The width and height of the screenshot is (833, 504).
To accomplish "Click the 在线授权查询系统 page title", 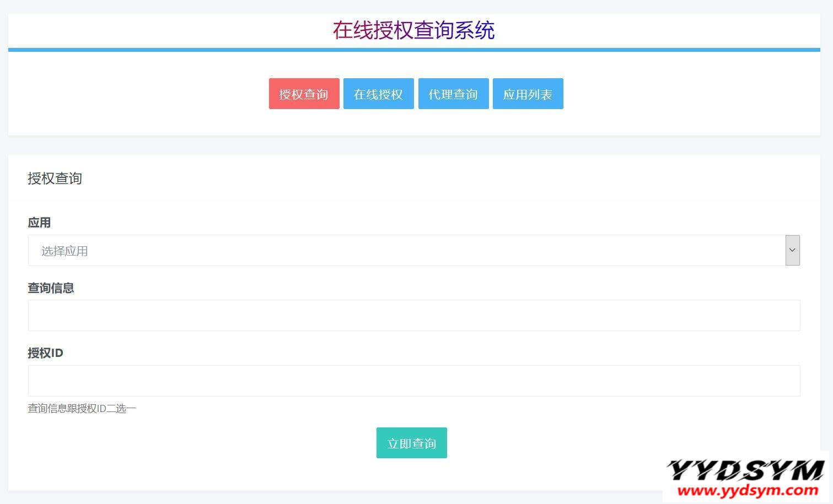I will tap(413, 30).
